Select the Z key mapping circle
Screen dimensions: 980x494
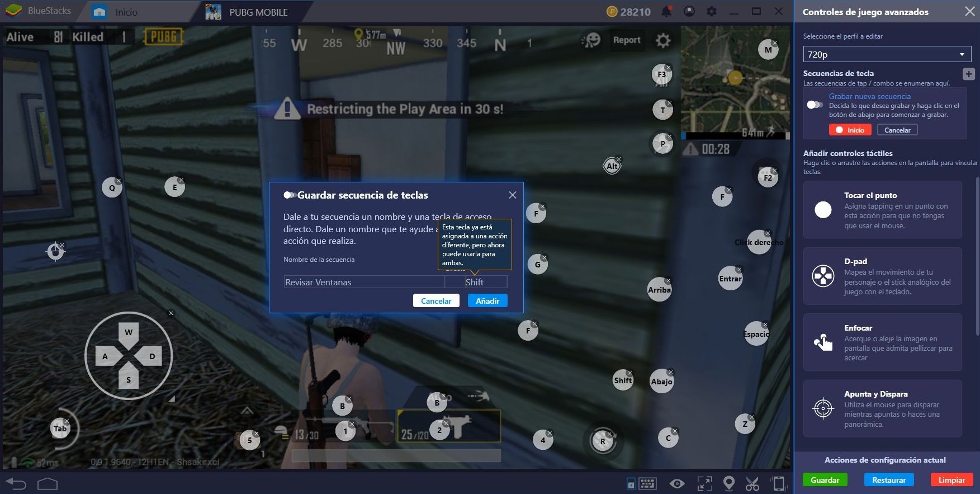(745, 424)
